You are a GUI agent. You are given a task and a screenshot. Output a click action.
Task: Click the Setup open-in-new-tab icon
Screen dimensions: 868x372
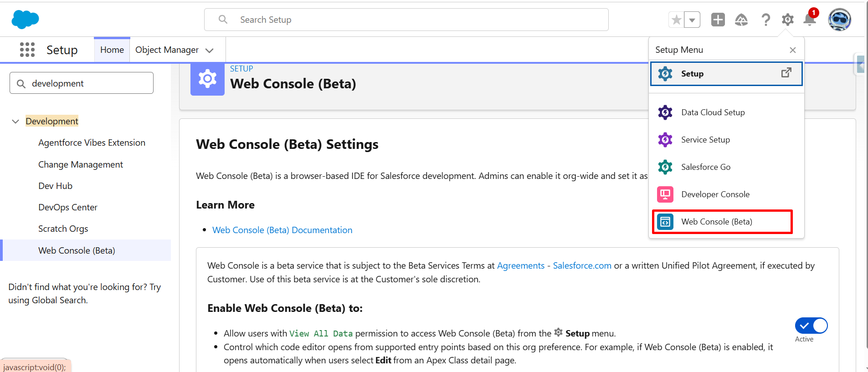(x=786, y=73)
